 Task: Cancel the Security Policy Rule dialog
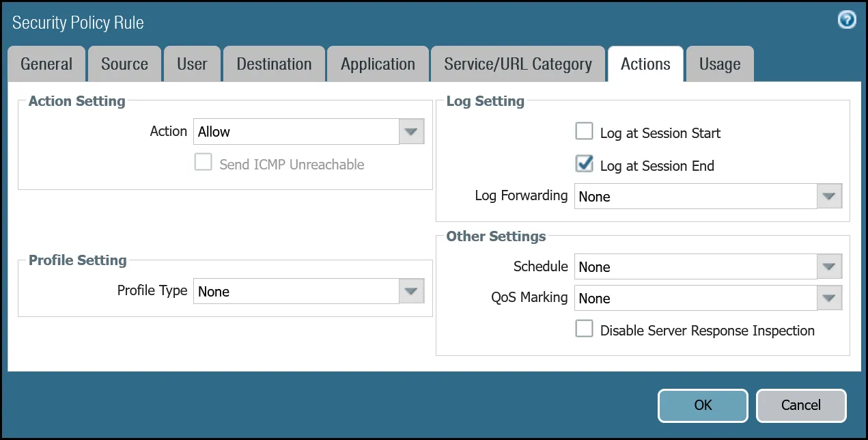(801, 405)
